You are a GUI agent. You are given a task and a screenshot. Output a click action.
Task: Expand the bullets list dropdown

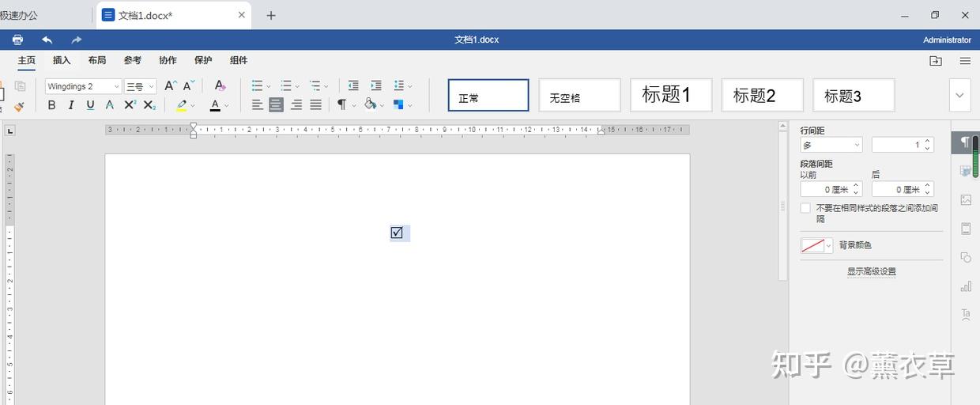[268, 85]
